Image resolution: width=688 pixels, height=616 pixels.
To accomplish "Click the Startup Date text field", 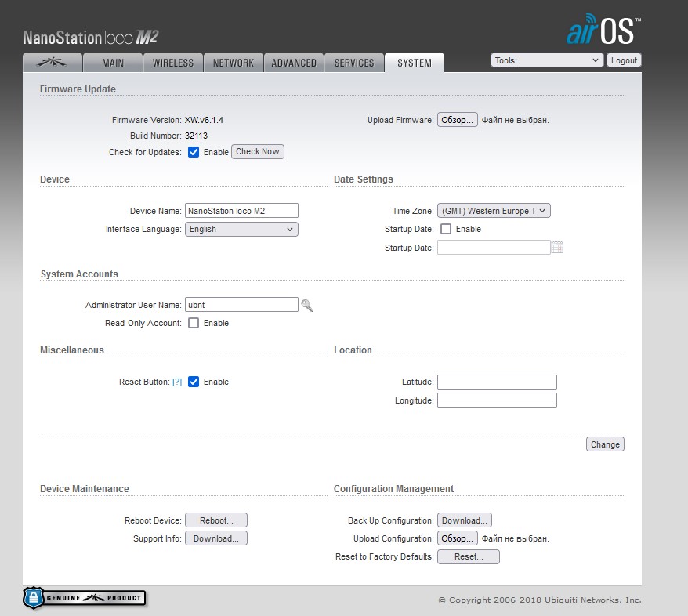I will [494, 248].
